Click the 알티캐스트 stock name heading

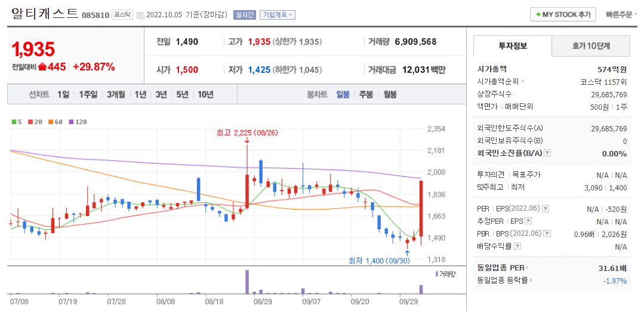point(45,14)
